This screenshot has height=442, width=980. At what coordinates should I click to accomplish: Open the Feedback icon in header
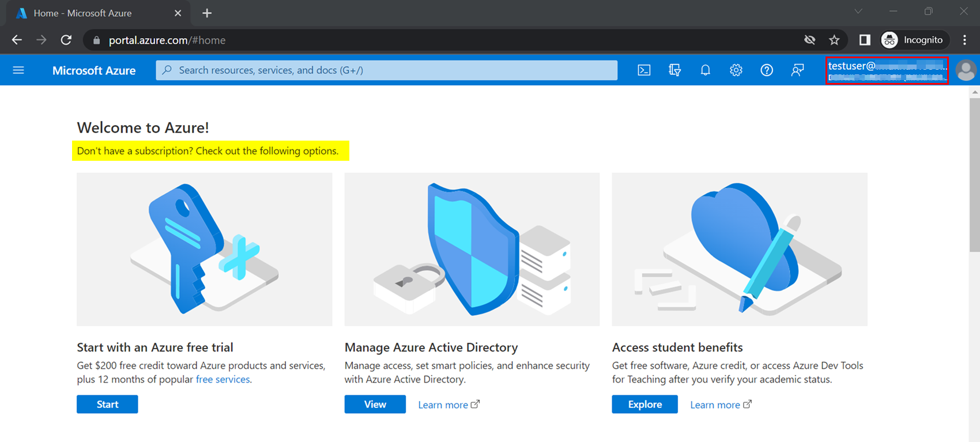797,70
